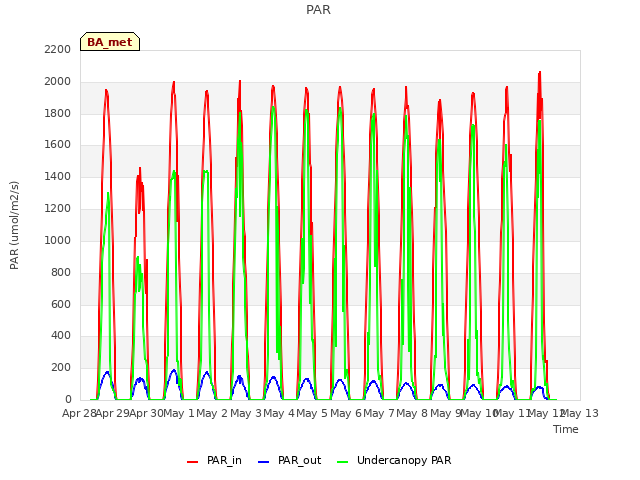Toggle the PAR_in legend label
The width and height of the screenshot is (640, 480).
click(224, 460)
